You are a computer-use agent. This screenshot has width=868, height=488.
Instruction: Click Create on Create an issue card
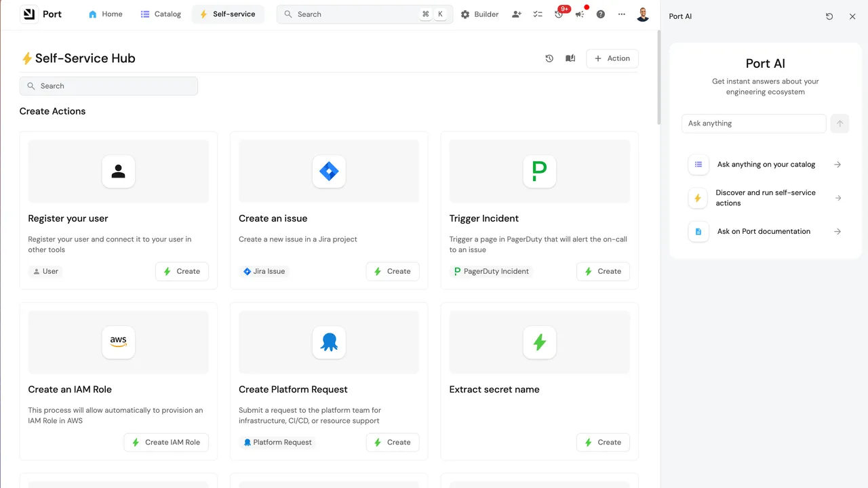coord(393,271)
